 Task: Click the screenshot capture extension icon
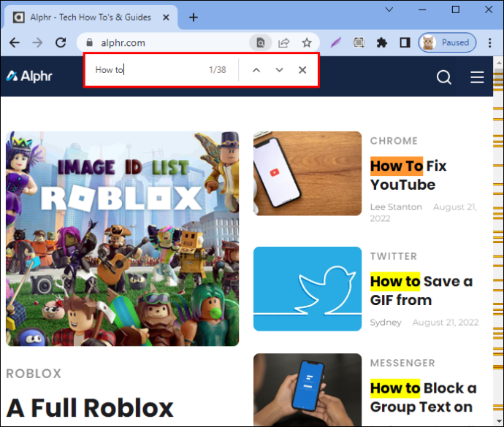[359, 42]
